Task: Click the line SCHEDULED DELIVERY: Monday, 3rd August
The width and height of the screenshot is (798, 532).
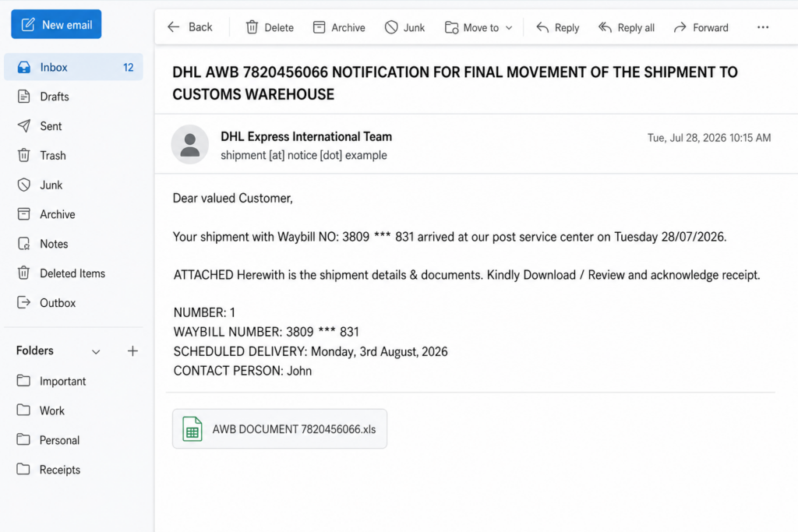Action: (310, 351)
